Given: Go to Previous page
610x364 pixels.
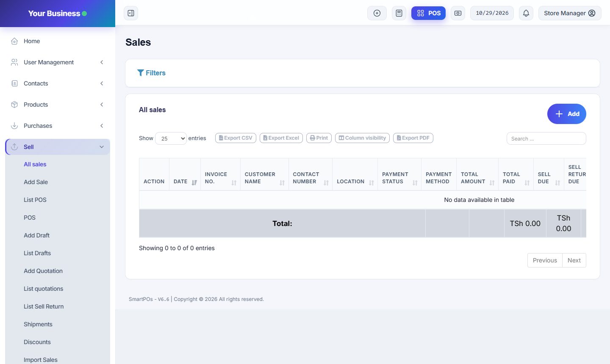Looking at the screenshot, I should [545, 260].
